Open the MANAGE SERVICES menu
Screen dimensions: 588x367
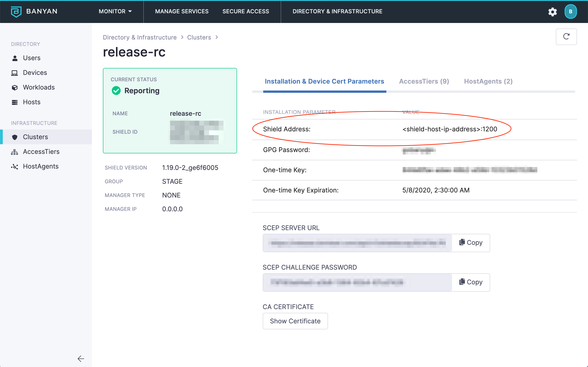181,11
